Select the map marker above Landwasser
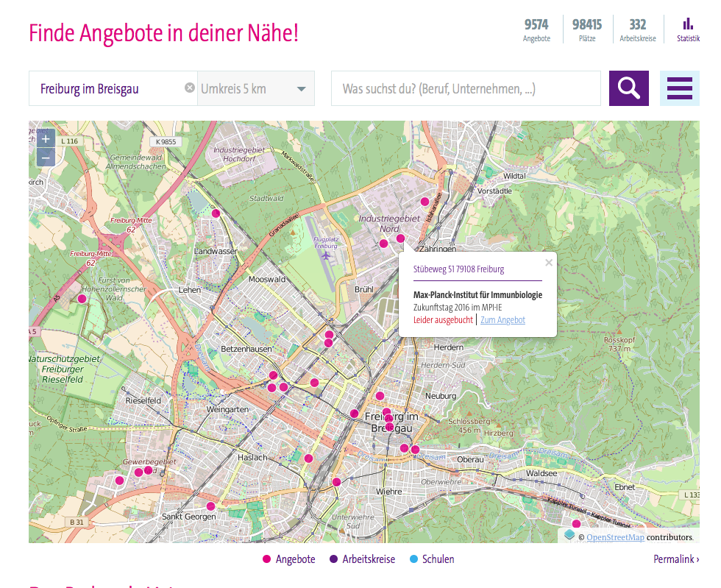 click(x=216, y=213)
